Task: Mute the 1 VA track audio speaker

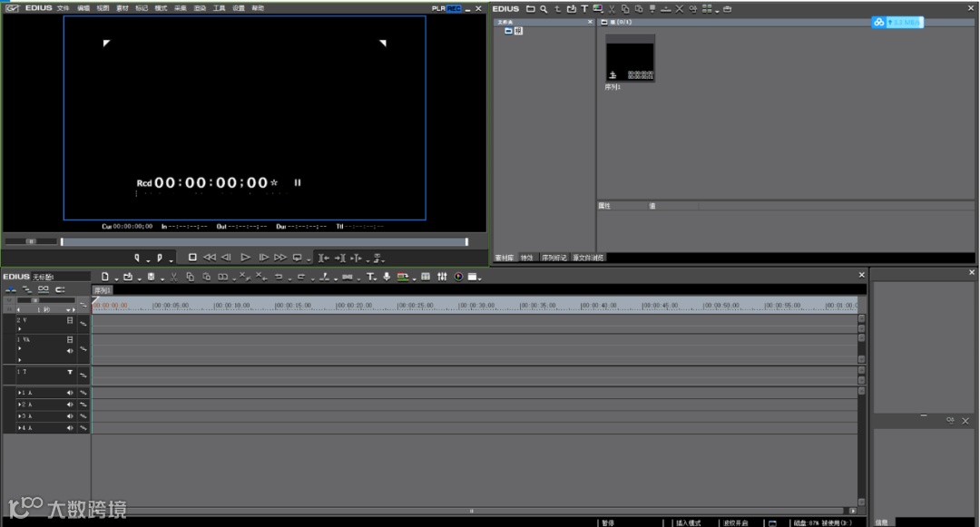Action: pyautogui.click(x=70, y=351)
